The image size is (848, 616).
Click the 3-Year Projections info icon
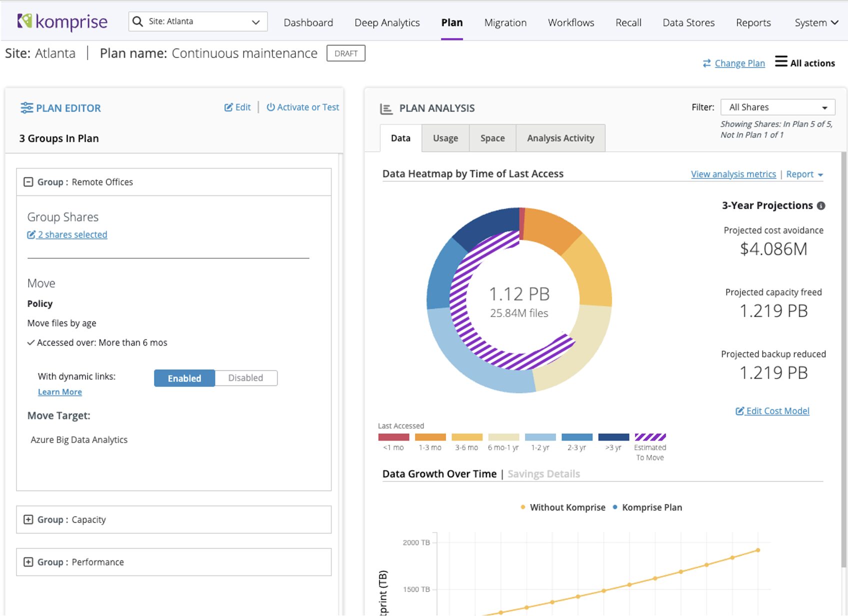click(x=821, y=205)
